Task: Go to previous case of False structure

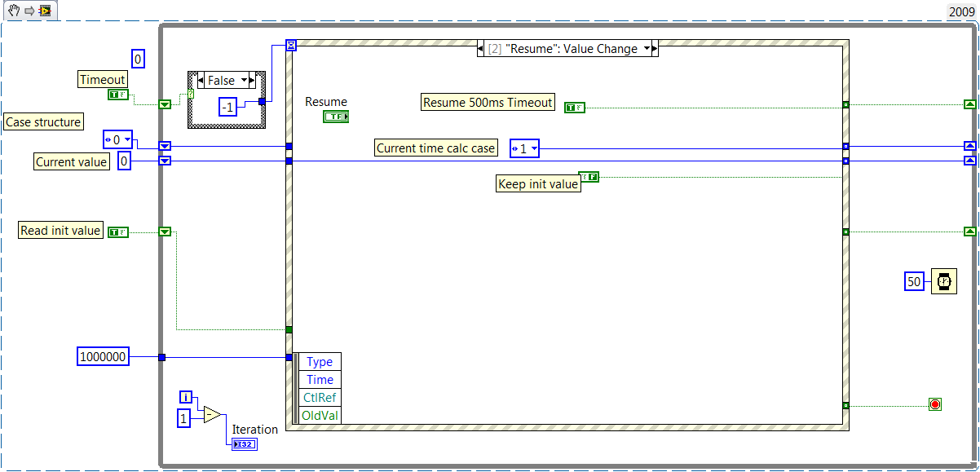Action: click(201, 81)
